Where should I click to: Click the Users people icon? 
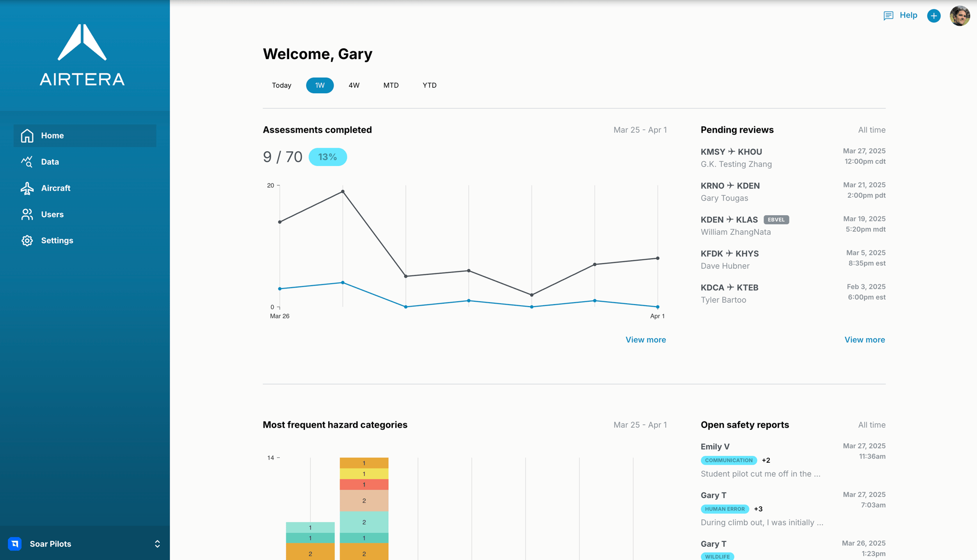tap(27, 214)
